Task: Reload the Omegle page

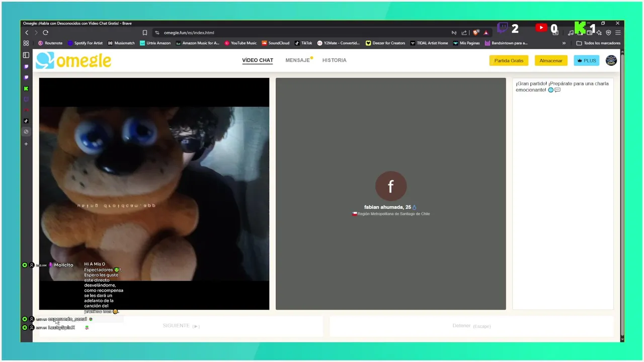Action: (x=45, y=33)
